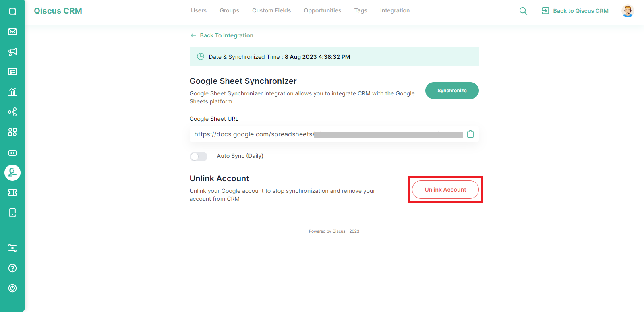The width and height of the screenshot is (644, 312).
Task: Click the 'Unlink Account' section heading
Action: coord(219,178)
